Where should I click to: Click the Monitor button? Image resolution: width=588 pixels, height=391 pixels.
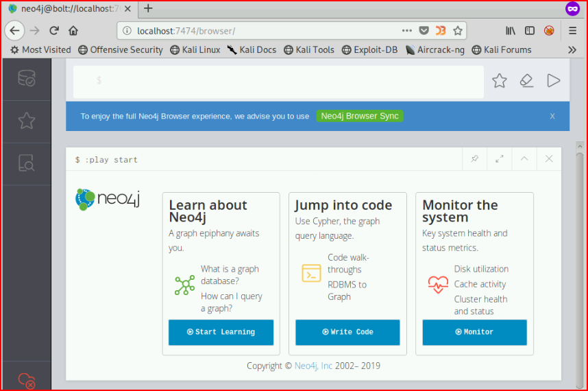click(x=474, y=332)
